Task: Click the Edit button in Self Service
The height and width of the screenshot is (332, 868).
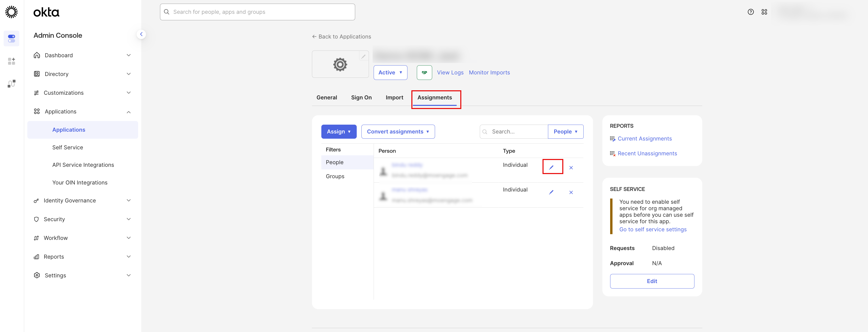Action: point(652,281)
